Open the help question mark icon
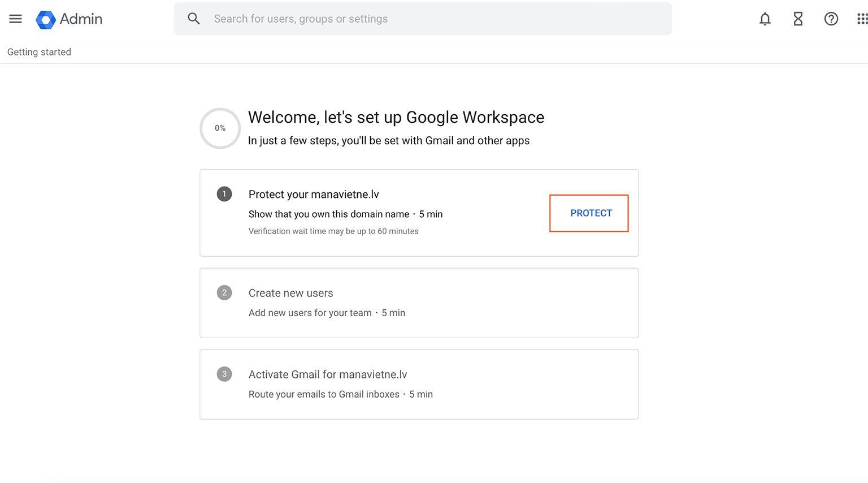The width and height of the screenshot is (868, 483). coord(831,19)
